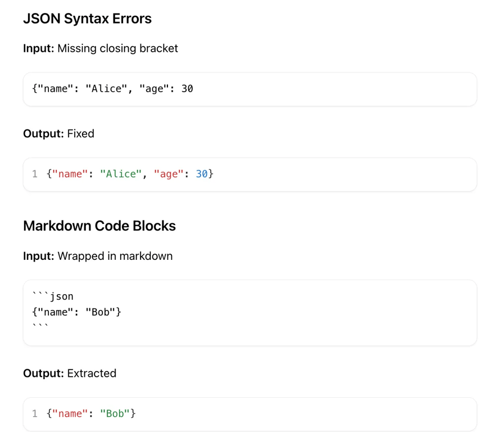Click the "Output: Extracted" label
The height and width of the screenshot is (432, 504).
70,373
